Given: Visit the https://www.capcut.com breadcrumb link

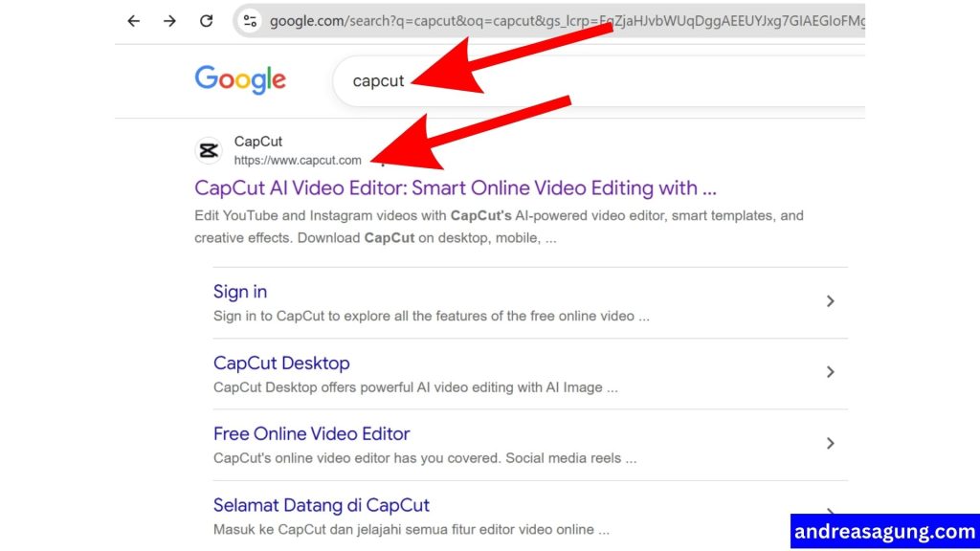Looking at the screenshot, I should tap(298, 160).
